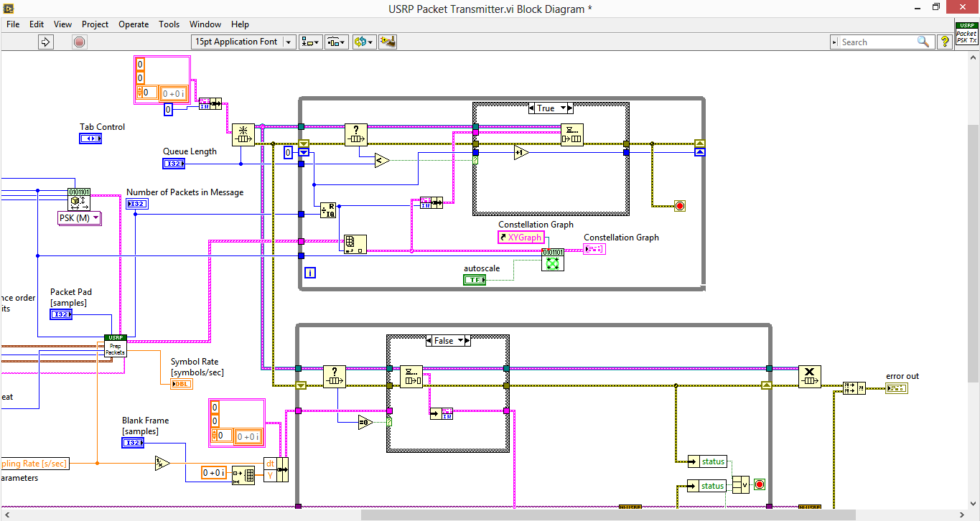Click the magnifier icon in Search box
Viewport: 980px width, 521px height.
[x=924, y=42]
